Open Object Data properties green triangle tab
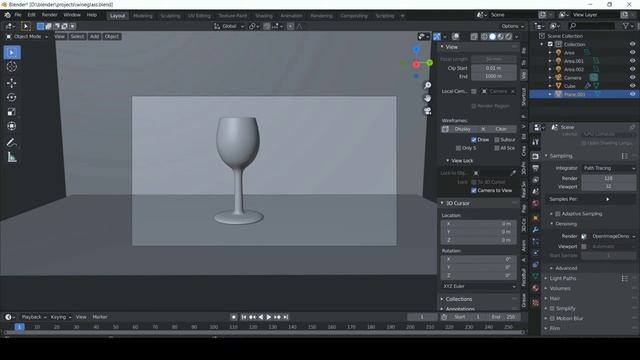This screenshot has width=640, height=360. click(536, 276)
